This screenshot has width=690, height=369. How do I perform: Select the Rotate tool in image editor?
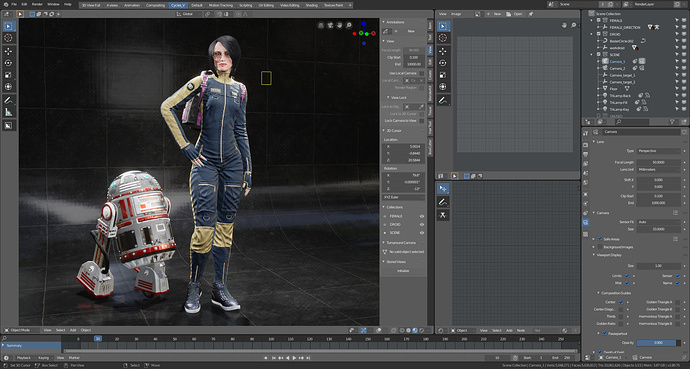pos(443,63)
